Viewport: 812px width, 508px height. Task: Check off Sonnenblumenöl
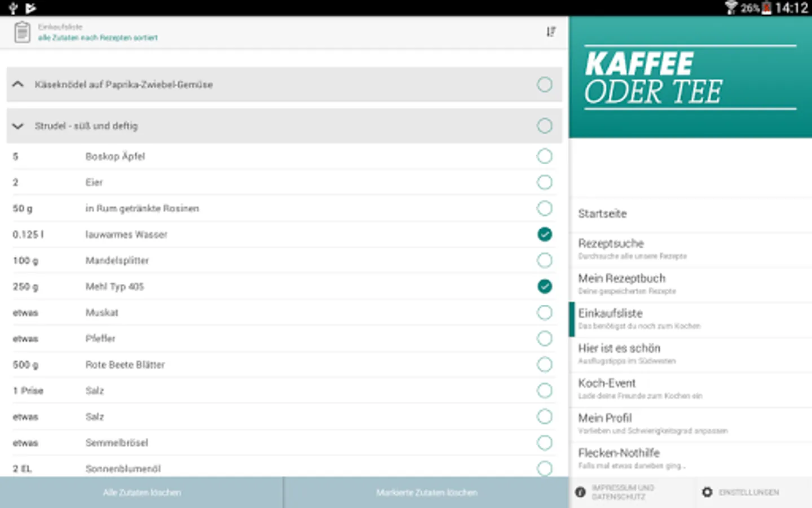coord(545,468)
